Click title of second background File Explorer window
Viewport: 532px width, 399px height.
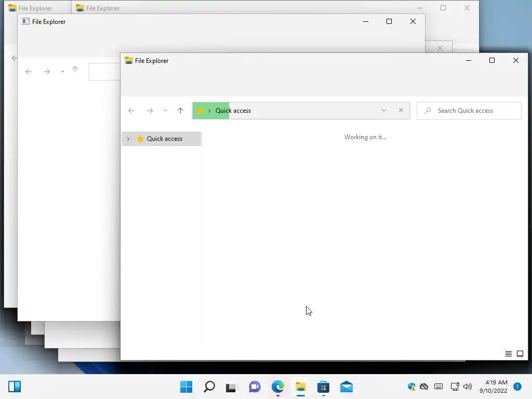pos(103,8)
